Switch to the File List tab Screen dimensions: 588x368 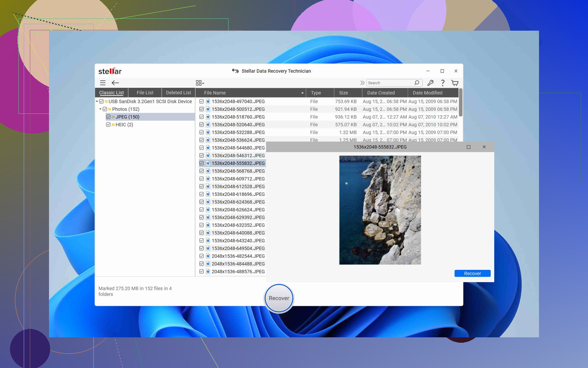pos(144,92)
